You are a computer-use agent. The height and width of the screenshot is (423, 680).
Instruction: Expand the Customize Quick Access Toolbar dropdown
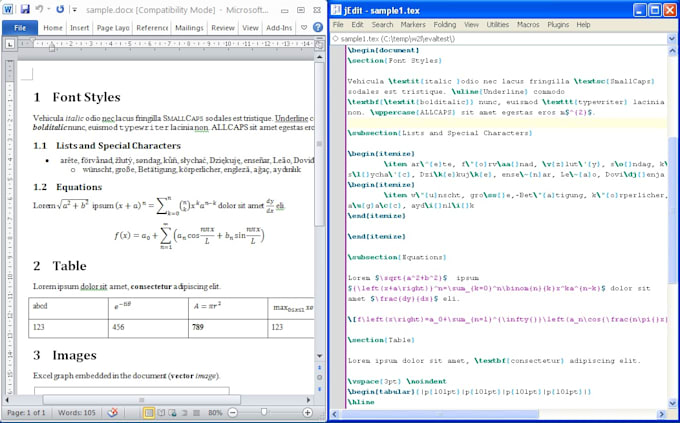click(x=74, y=9)
